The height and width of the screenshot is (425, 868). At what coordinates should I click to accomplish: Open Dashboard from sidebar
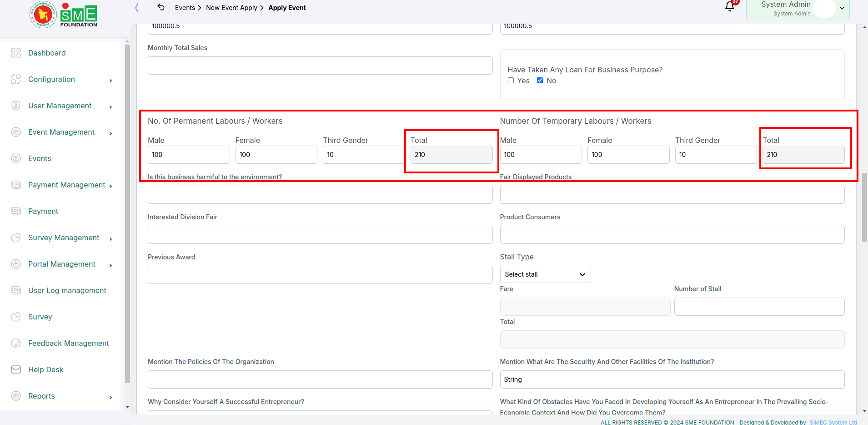47,53
